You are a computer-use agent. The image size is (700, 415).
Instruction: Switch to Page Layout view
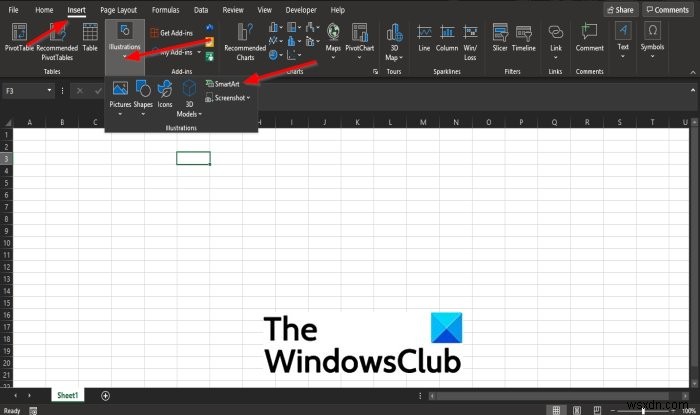[x=577, y=410]
